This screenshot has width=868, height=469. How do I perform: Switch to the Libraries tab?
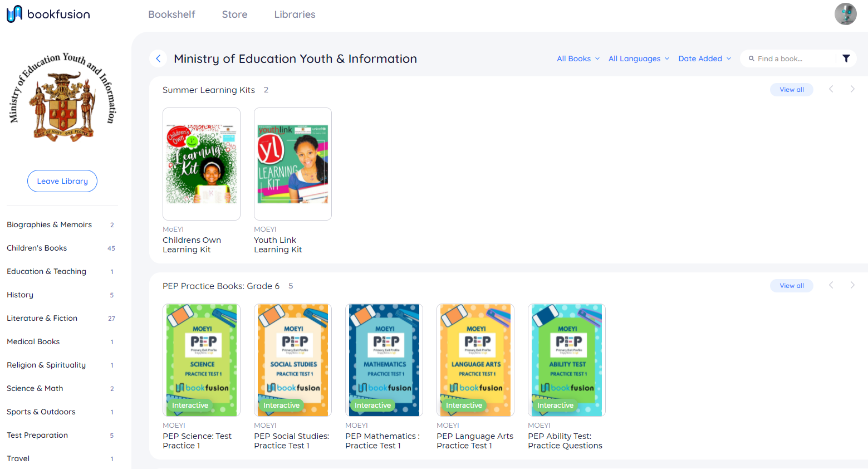295,14
